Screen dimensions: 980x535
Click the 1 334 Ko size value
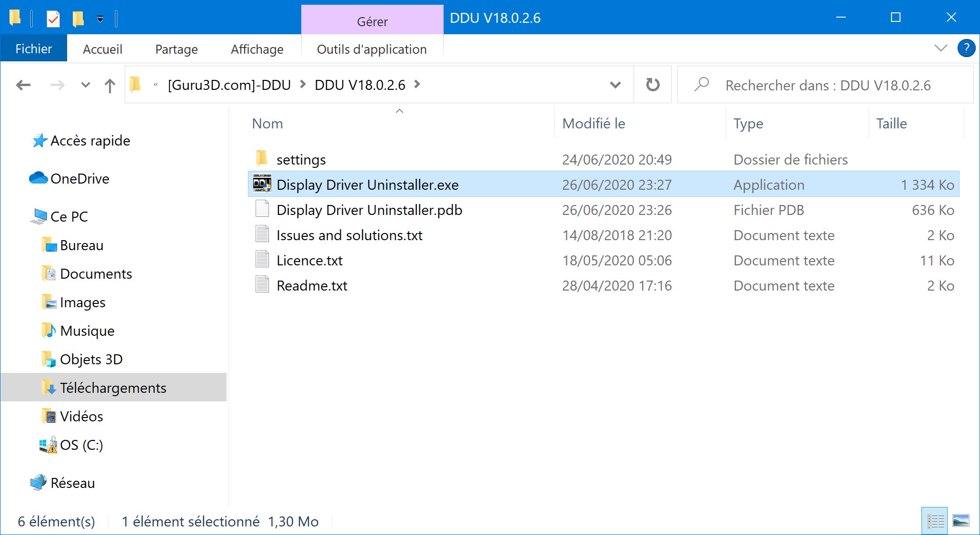tap(927, 185)
